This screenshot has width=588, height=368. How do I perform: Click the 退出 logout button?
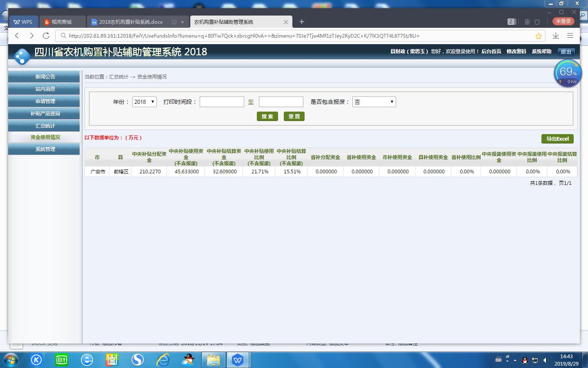click(566, 52)
